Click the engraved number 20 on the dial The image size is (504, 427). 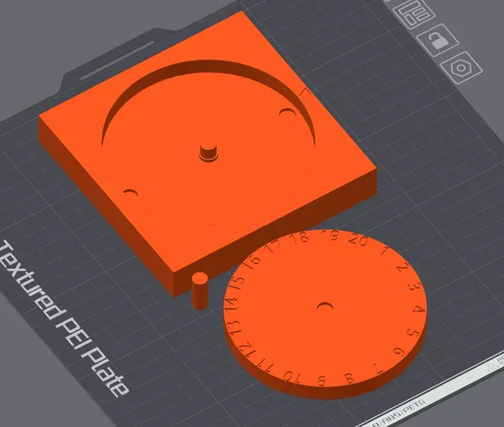tap(358, 239)
